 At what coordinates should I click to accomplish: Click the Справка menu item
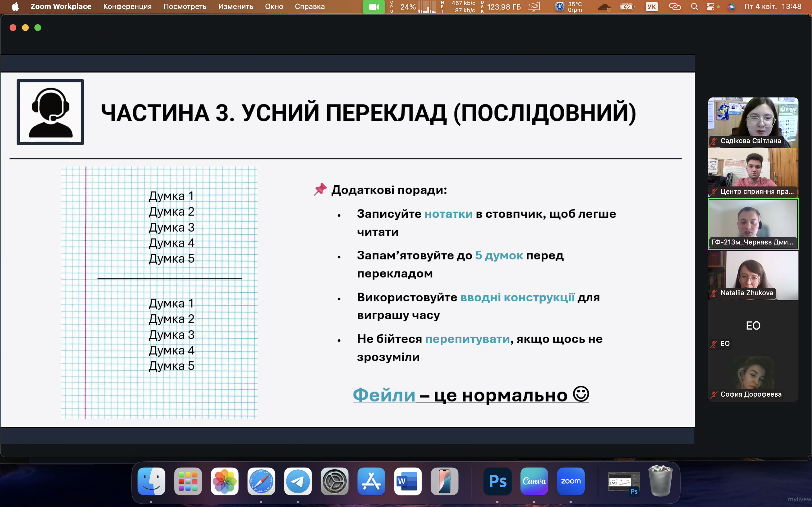coord(309,7)
